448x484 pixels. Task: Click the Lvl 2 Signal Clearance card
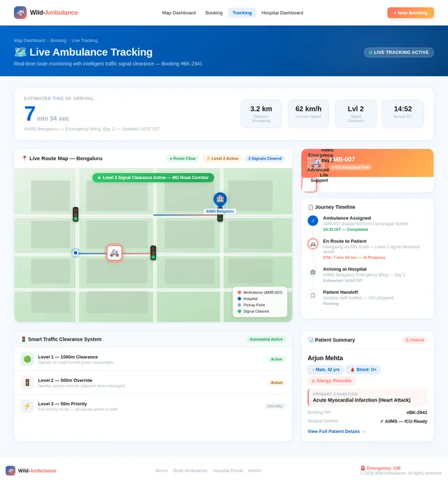click(x=356, y=113)
